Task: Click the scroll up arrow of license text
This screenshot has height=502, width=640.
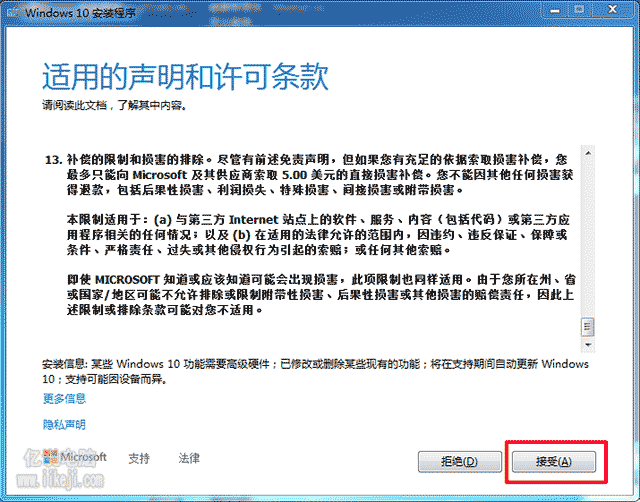Action: (588, 153)
